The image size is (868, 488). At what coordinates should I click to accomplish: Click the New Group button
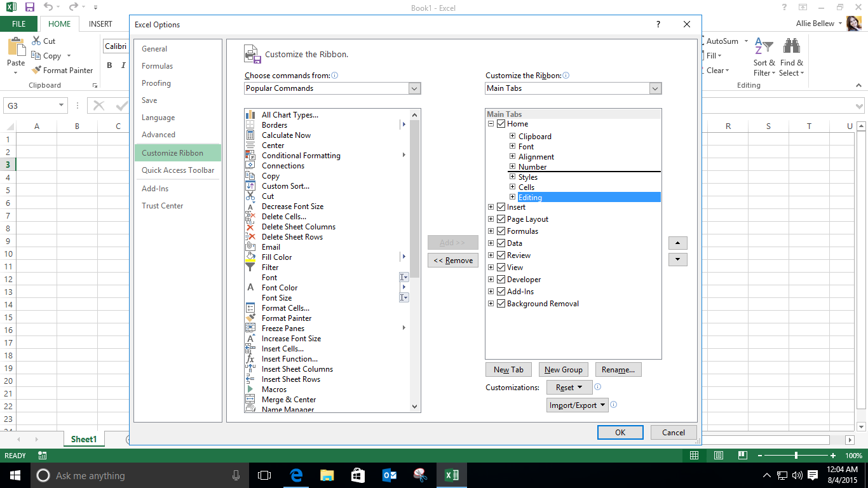pyautogui.click(x=563, y=369)
